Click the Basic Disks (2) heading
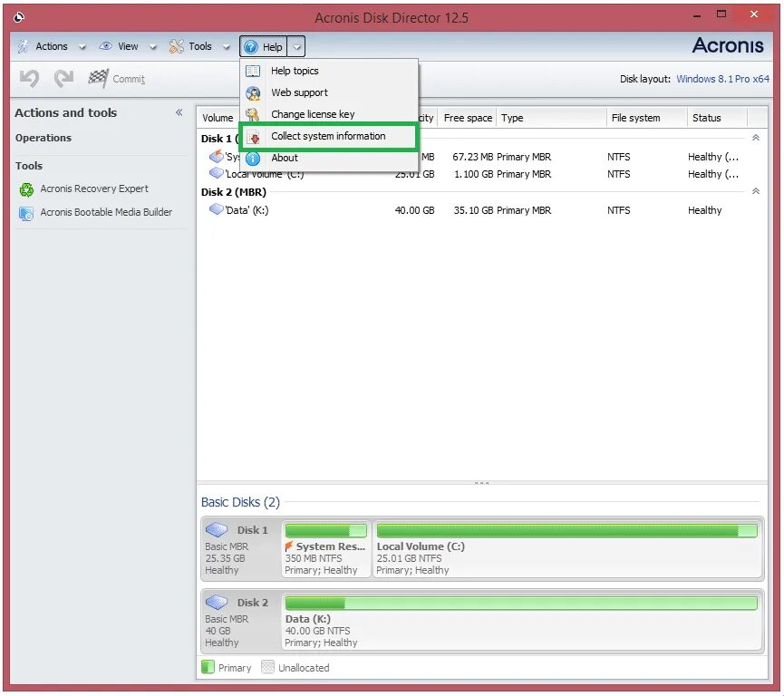 240,502
